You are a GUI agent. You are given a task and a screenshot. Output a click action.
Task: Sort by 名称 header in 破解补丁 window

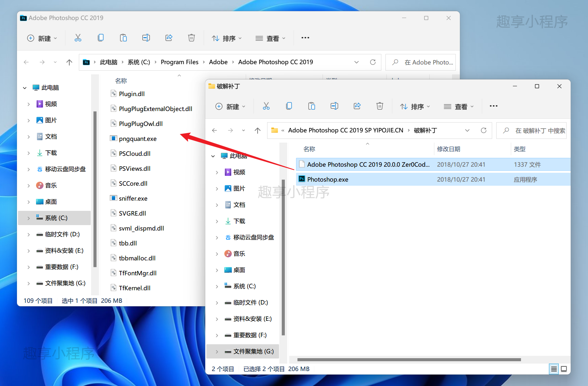coord(309,149)
